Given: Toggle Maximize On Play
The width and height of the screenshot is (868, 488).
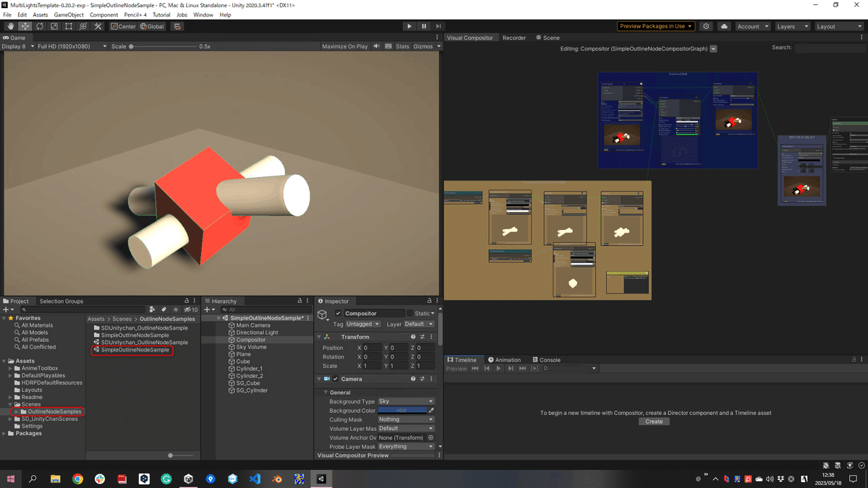Looking at the screenshot, I should (x=345, y=46).
